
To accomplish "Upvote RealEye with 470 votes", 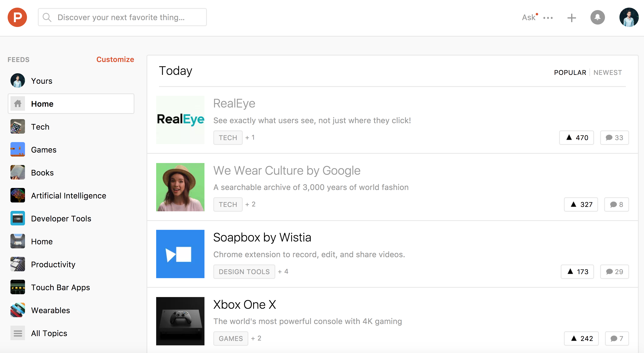I will click(576, 137).
